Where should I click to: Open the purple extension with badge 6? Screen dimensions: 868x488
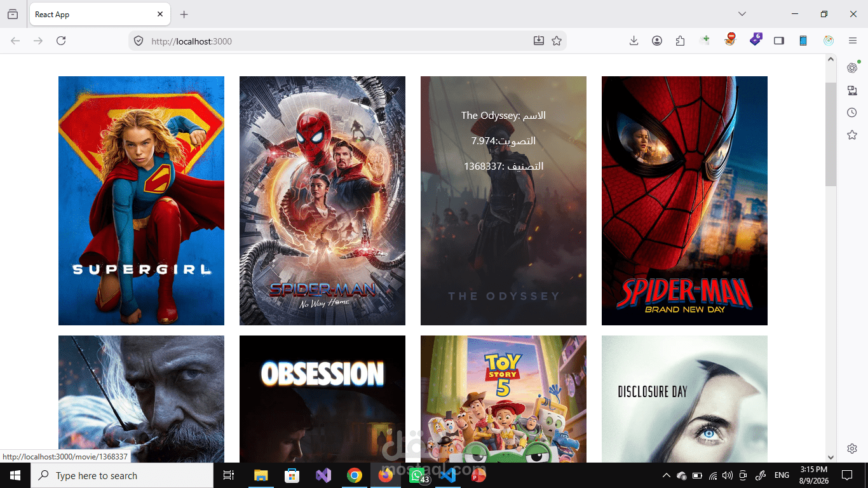tap(756, 39)
